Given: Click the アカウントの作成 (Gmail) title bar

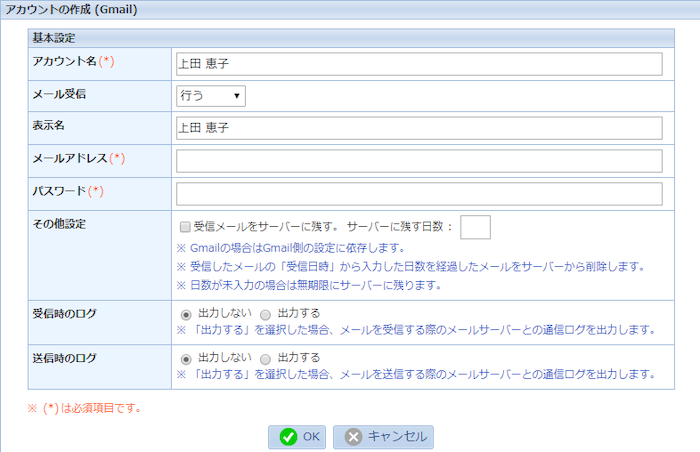Looking at the screenshot, I should click(350, 10).
